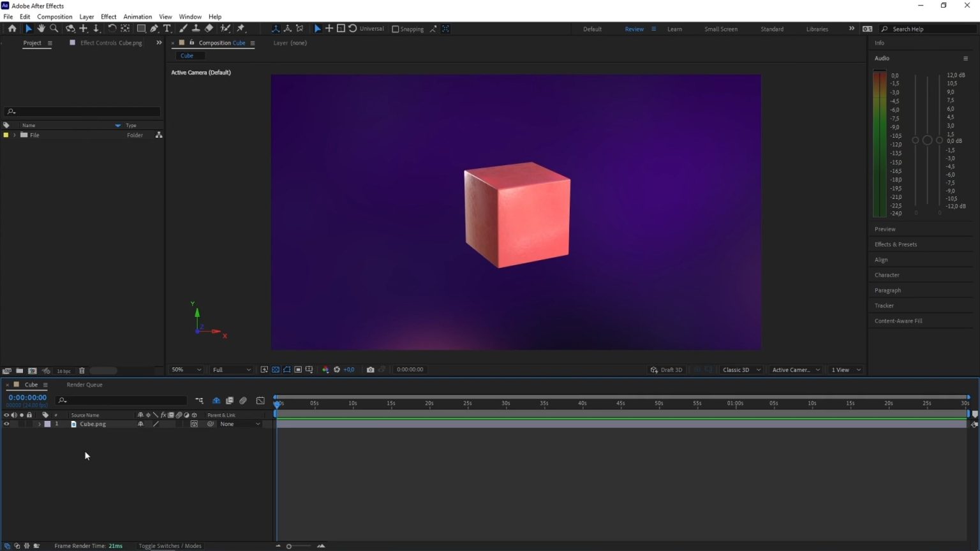The width and height of the screenshot is (980, 551).
Task: Expand the Cube.png layer properties
Action: [40, 424]
